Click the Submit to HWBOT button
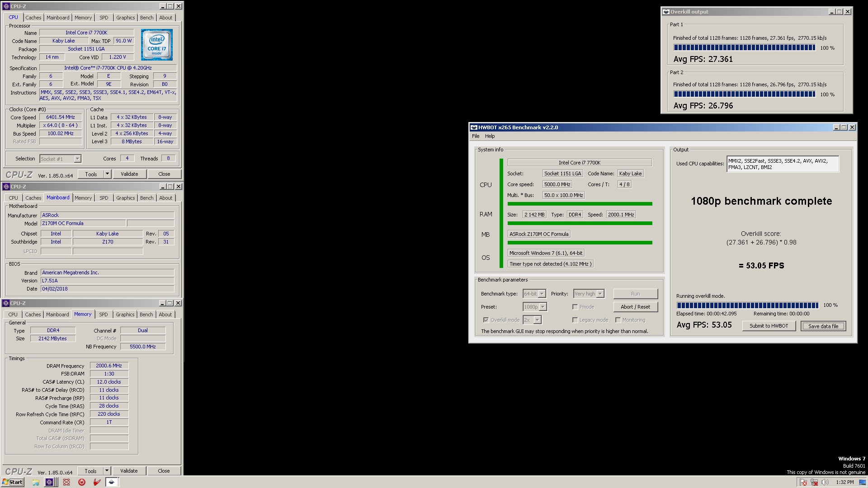 pos(769,326)
